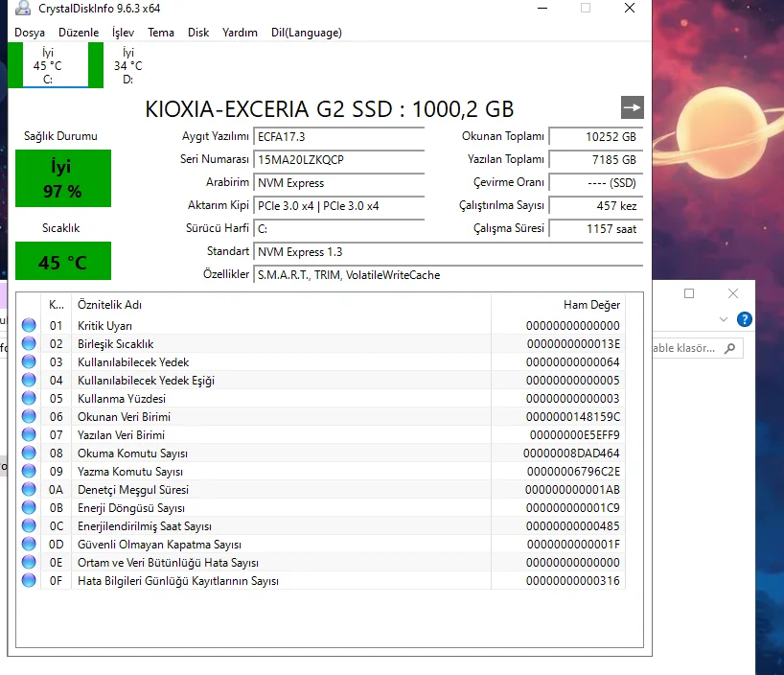Click the status orb for Güvenli Olmayan Kapatma Sayısı
Image resolution: width=784 pixels, height=675 pixels.
pyautogui.click(x=29, y=544)
